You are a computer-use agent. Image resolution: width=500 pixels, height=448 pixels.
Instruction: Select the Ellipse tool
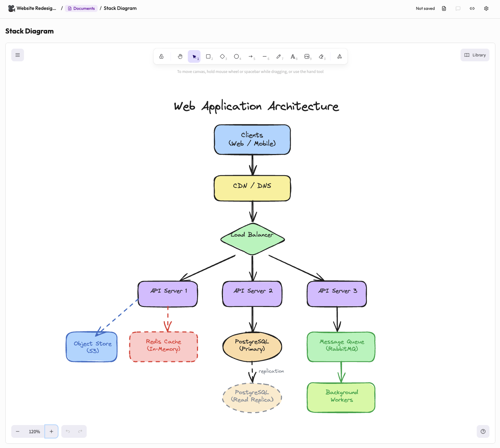[x=237, y=56]
